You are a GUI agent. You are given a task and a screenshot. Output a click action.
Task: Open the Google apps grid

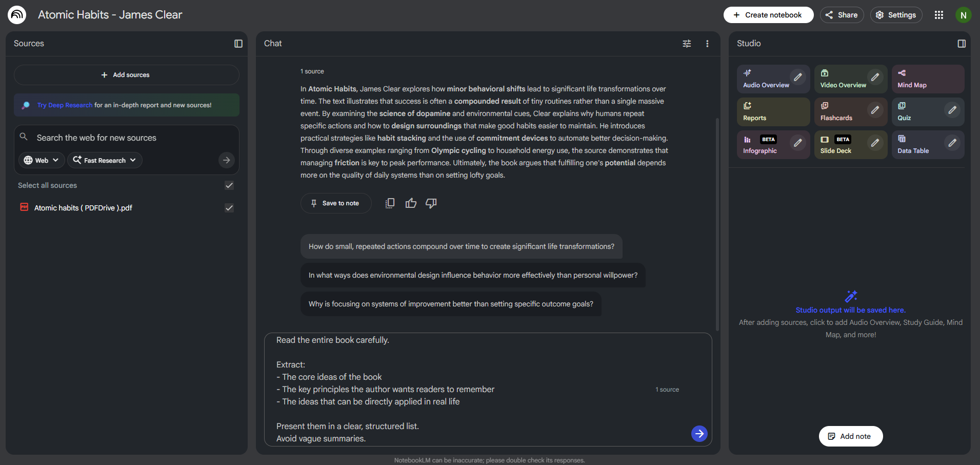click(x=939, y=15)
